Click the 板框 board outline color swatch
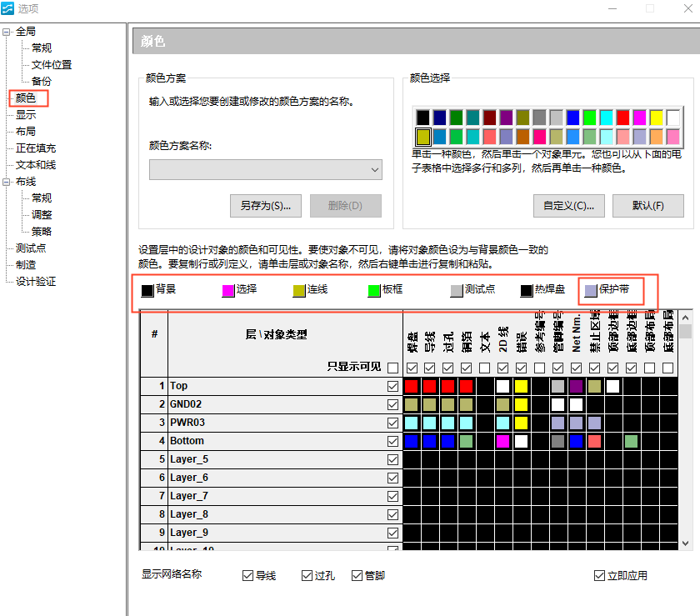The image size is (700, 616). coord(374,290)
